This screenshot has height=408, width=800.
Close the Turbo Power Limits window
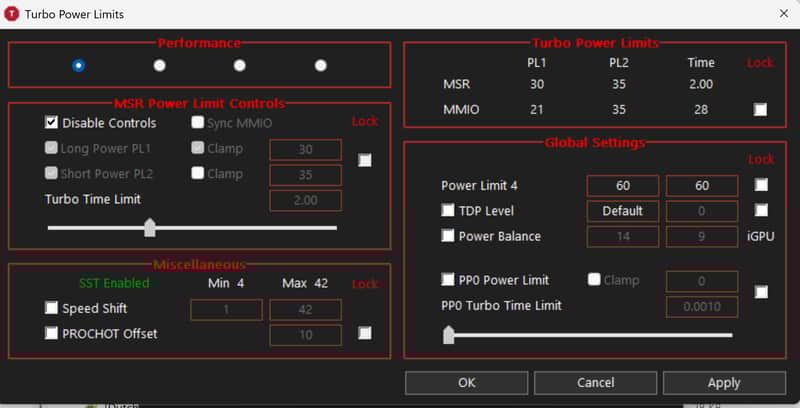(x=784, y=14)
